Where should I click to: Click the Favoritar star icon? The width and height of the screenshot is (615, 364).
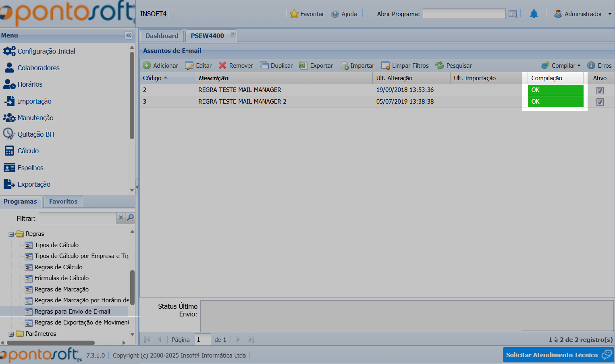tap(294, 14)
